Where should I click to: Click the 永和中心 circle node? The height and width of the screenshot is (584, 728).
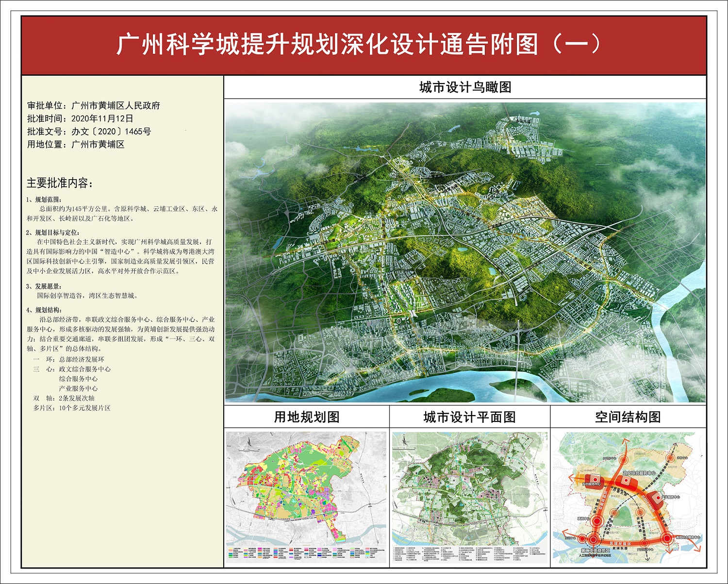(x=670, y=457)
